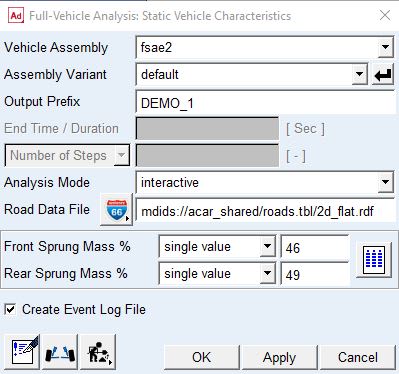Screen dimensions: 399x374
Task: Click Front Sprung Mass value field 46
Action: coord(315,247)
